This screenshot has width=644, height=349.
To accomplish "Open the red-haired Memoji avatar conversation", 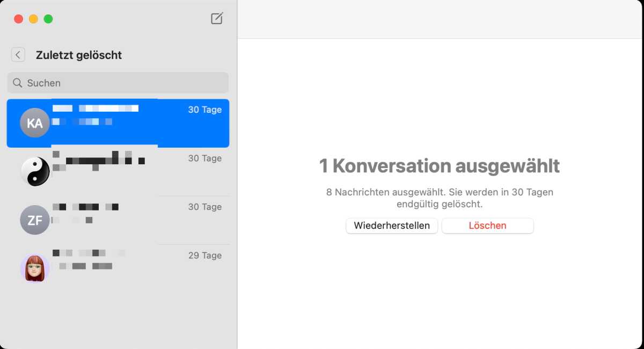I will pos(118,268).
